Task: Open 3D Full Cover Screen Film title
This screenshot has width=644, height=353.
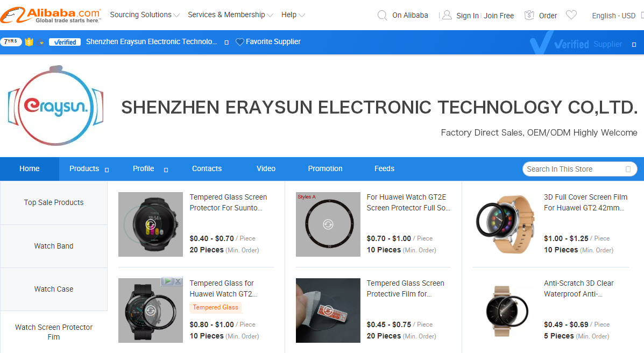Action: 586,202
